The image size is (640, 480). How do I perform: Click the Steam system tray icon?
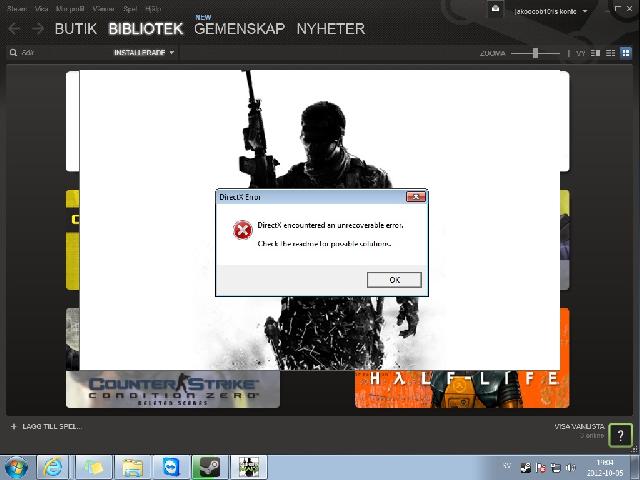pyautogui.click(x=526, y=468)
